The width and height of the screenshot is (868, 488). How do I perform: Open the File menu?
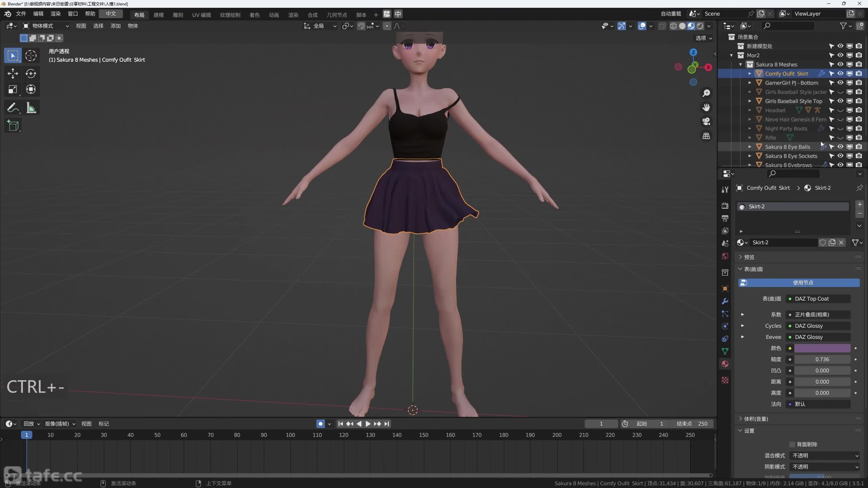21,14
